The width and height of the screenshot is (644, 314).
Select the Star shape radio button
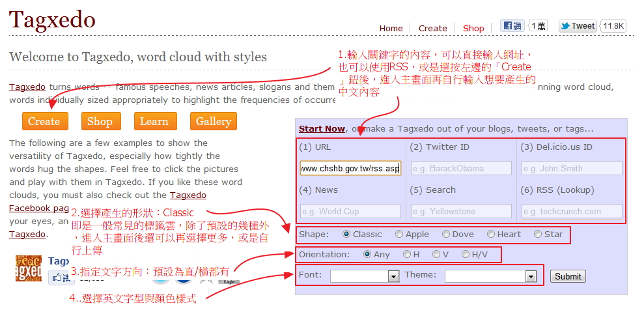(x=538, y=234)
